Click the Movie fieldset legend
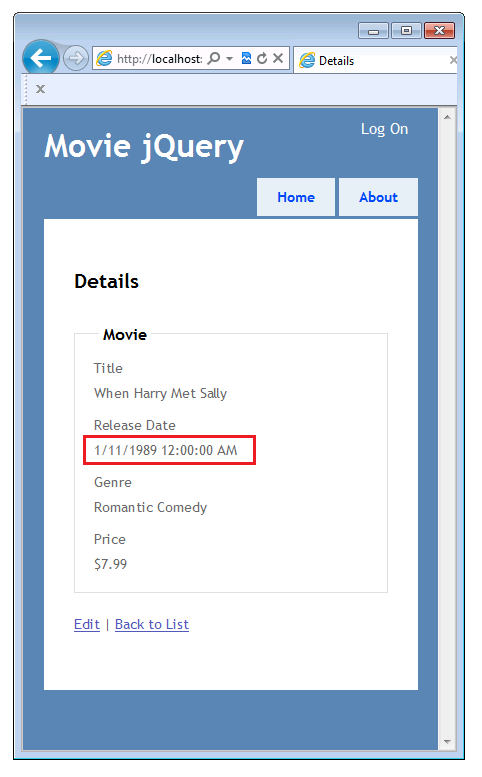Viewport: 482px width, 777px height. click(125, 335)
